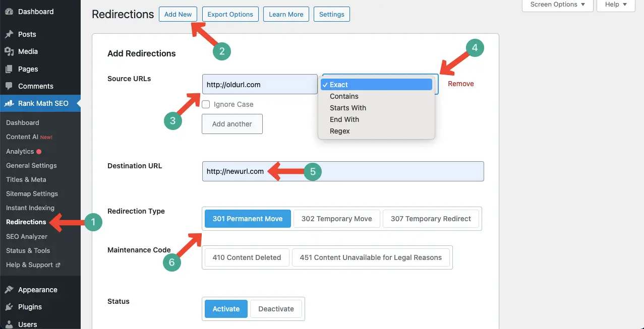Click the Rank Math SEO logo icon

[x=9, y=103]
